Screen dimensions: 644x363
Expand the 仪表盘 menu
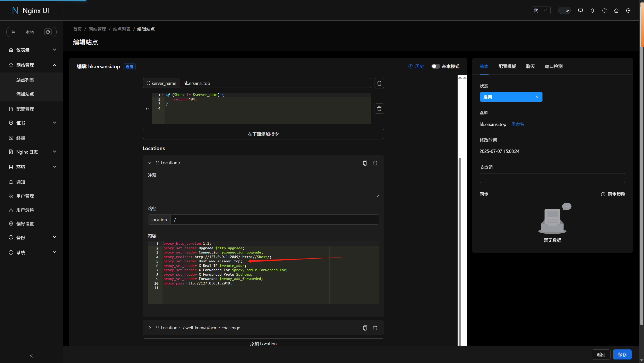(31, 50)
